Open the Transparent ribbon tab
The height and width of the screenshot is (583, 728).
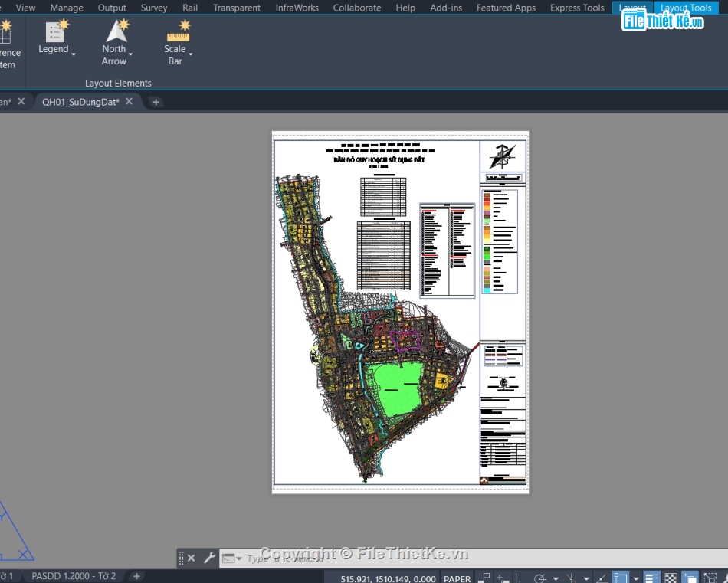pyautogui.click(x=237, y=8)
